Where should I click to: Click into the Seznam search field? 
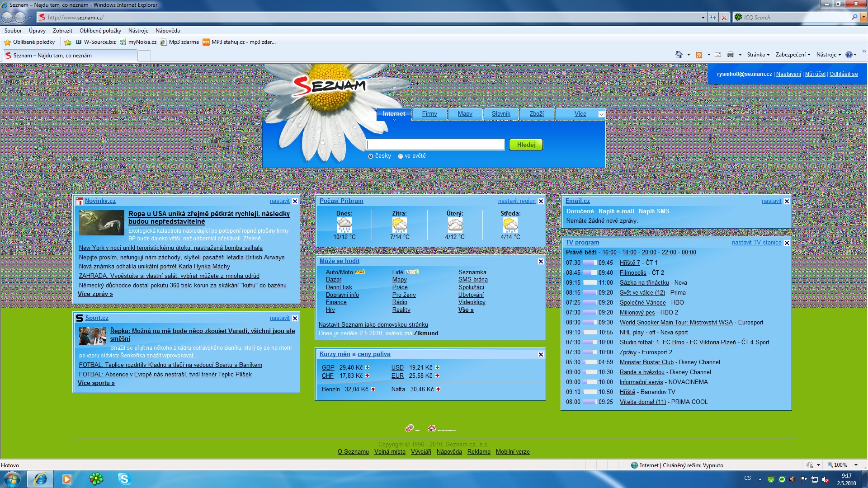tap(435, 145)
